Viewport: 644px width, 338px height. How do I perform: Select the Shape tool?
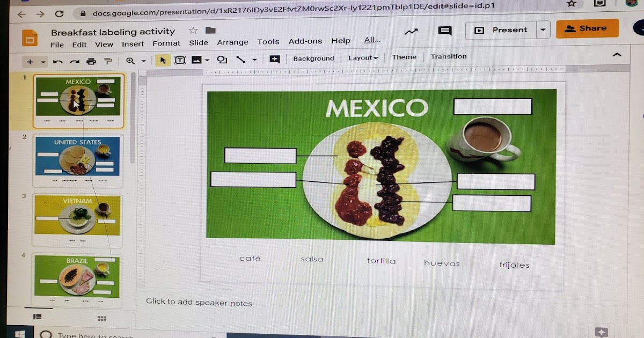[x=222, y=60]
